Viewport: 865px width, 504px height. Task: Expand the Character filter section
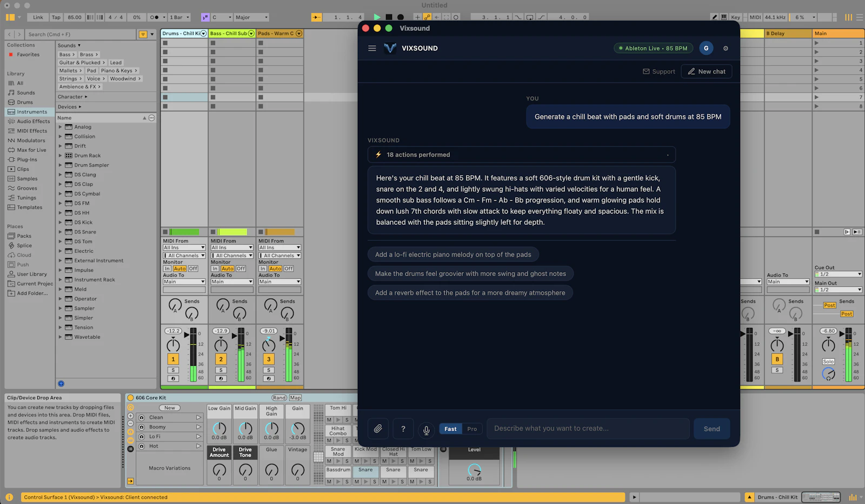[x=72, y=97]
